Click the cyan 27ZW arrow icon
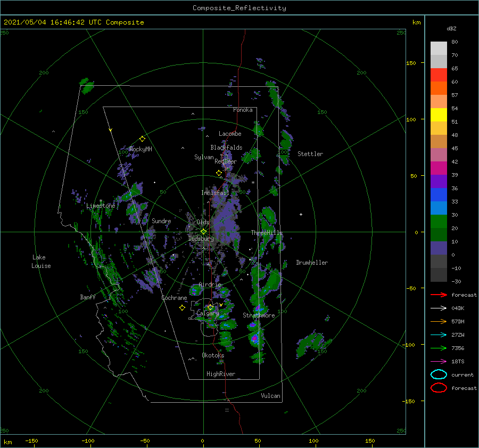This screenshot has width=479, height=448. [x=439, y=335]
